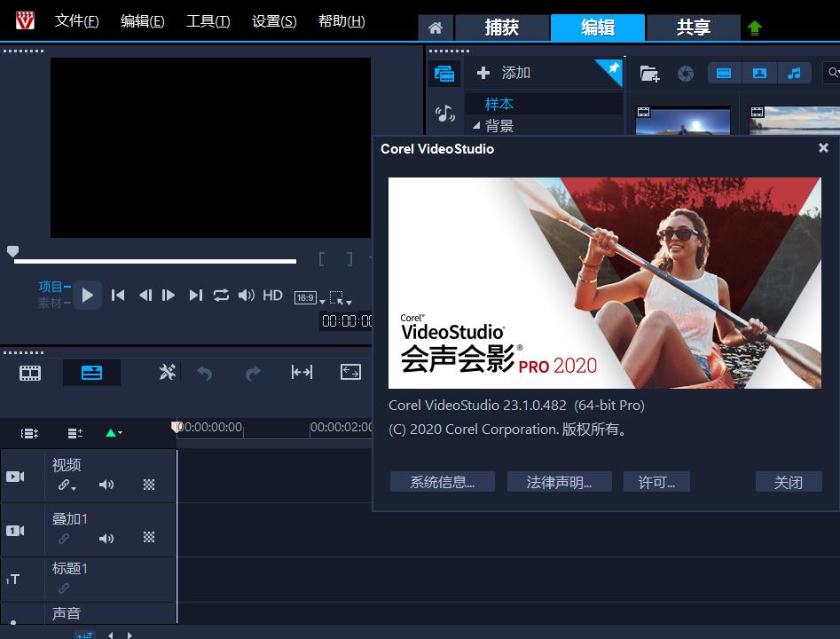
Task: Toggle track transparency on 叠加1 track
Action: 149,537
